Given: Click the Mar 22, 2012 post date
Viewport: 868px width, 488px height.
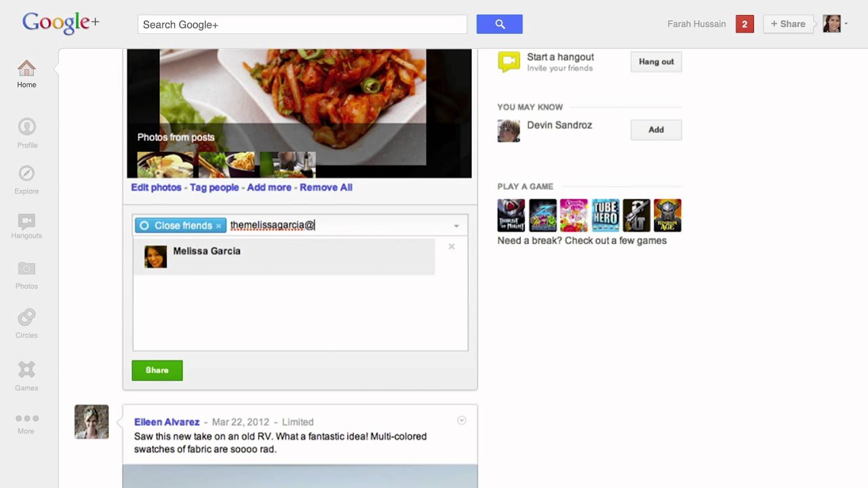Looking at the screenshot, I should click(x=240, y=422).
